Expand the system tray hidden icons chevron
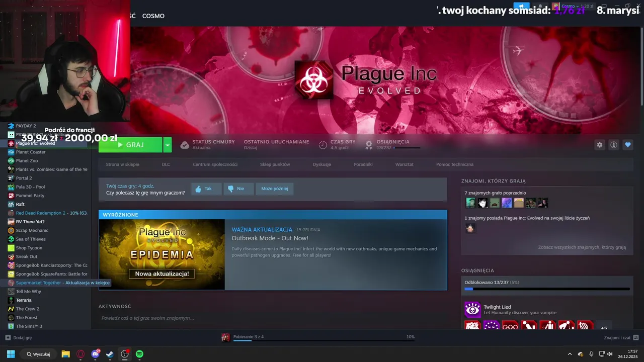644x362 pixels. click(570, 354)
